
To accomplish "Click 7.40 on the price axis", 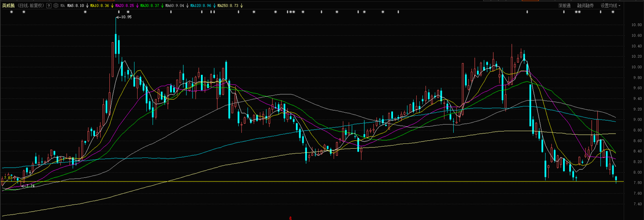I will coord(637,204).
